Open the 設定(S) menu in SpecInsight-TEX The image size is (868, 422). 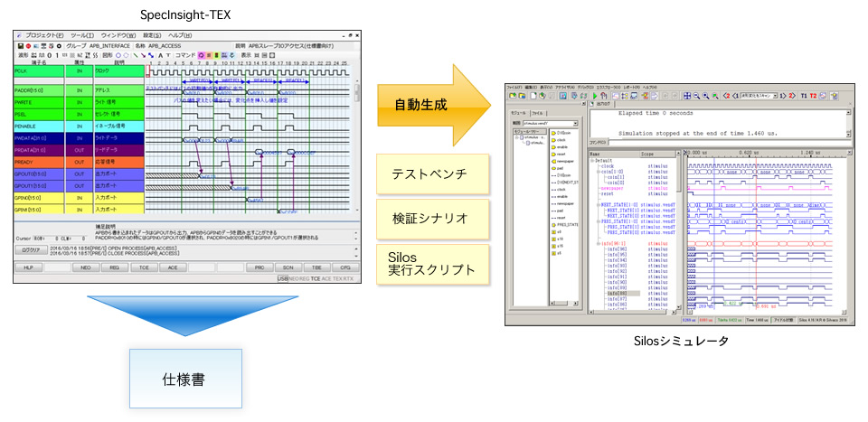pos(152,35)
